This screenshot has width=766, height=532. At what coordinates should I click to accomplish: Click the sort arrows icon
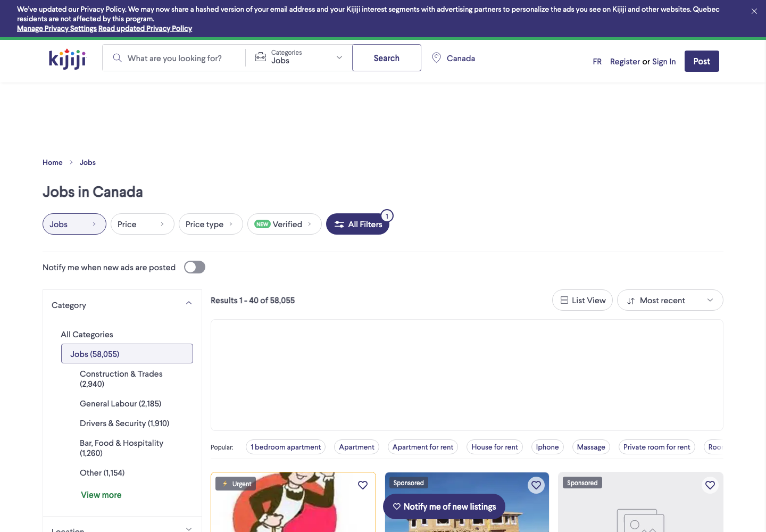631,301
